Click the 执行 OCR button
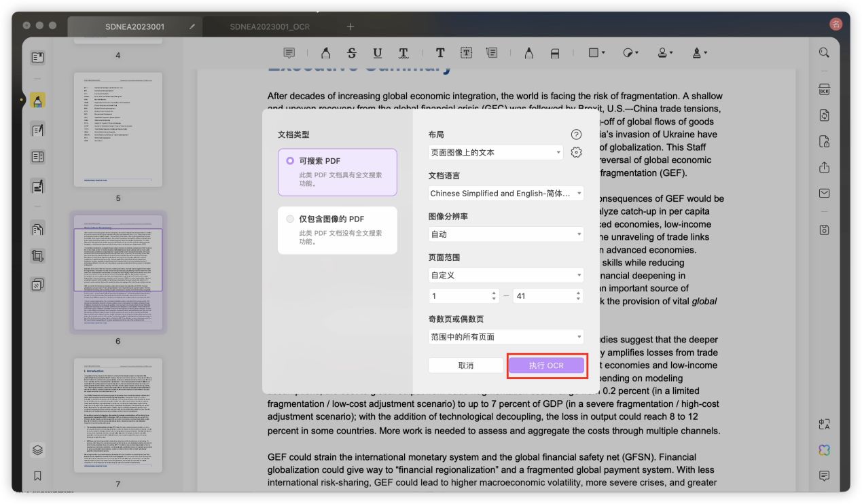Viewport: 862px width, 504px height. click(x=547, y=365)
